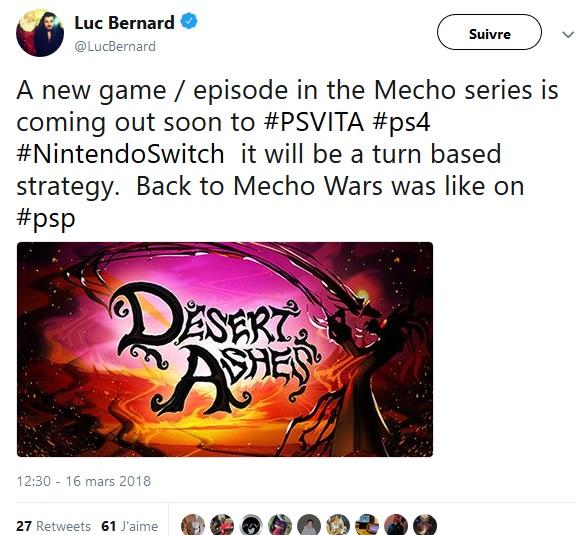Viewport: 584px width, 535px height.
Task: Click the first liker avatar in row
Action: point(193,525)
